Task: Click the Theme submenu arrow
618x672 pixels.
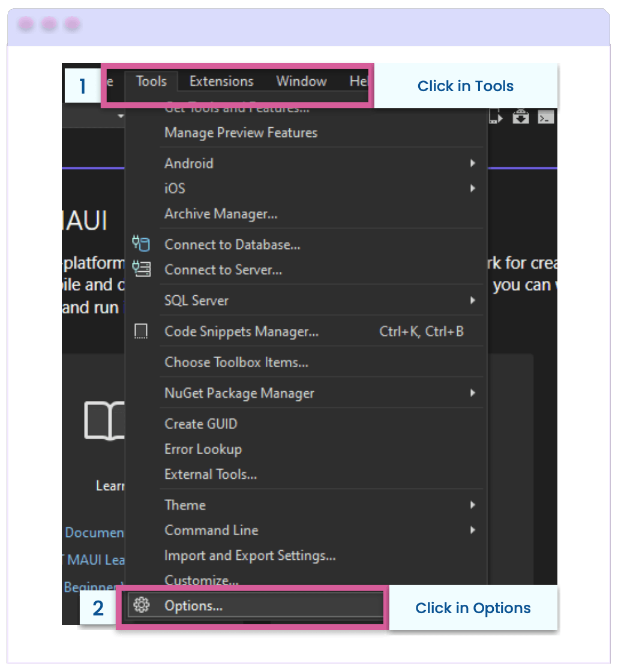Action: [472, 505]
